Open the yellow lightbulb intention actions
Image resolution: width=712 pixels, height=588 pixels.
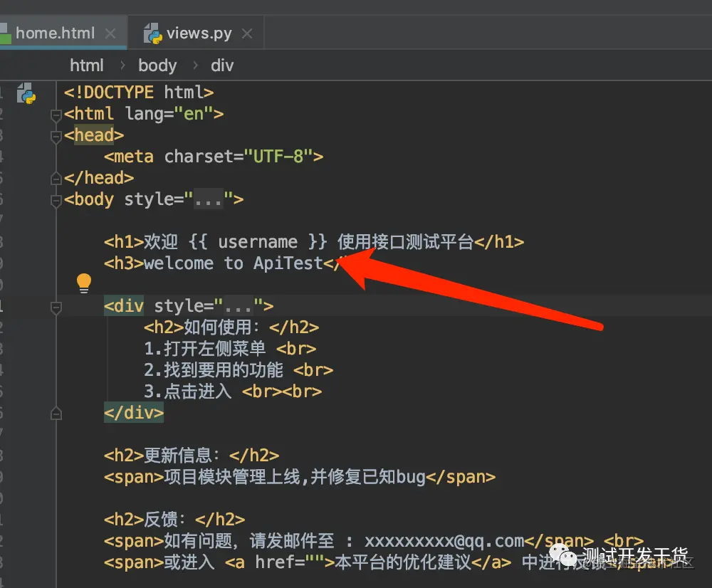coord(83,283)
